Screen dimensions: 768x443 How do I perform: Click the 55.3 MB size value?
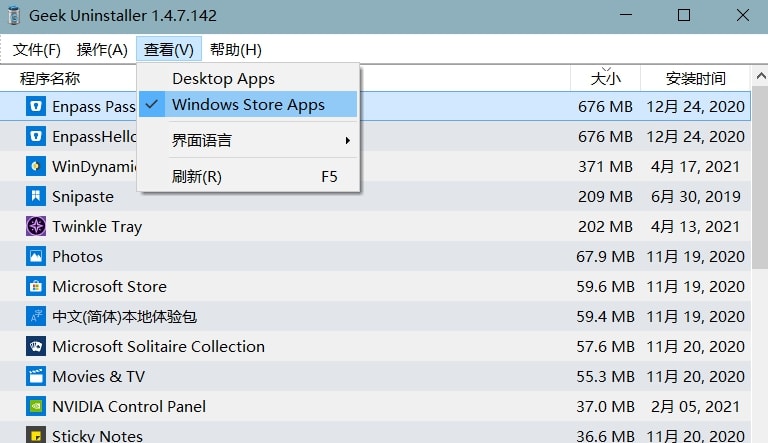click(605, 376)
